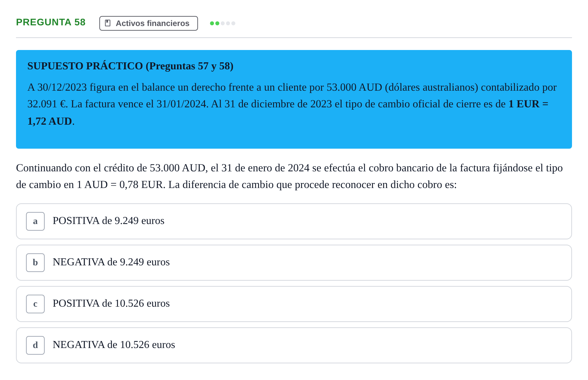
Task: Click the SUPUESTO PRÁCTICO heading text
Action: [130, 66]
